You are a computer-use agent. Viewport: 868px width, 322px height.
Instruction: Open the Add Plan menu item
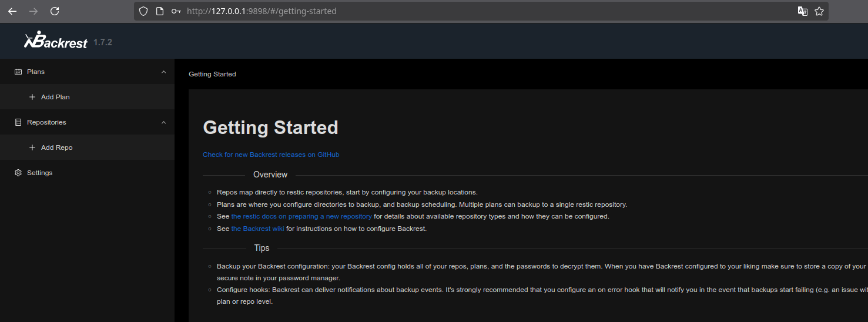55,97
